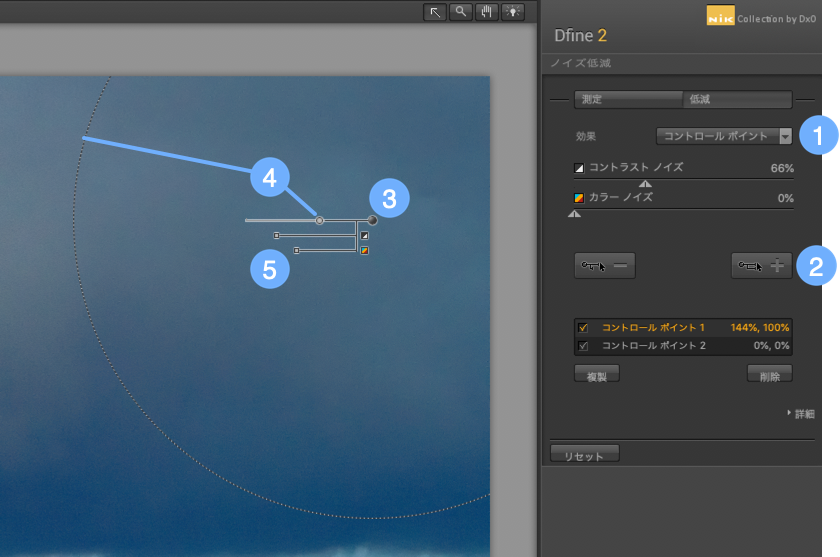This screenshot has width=840, height=557.
Task: Select the arrow pointer tool
Action: 435,12
